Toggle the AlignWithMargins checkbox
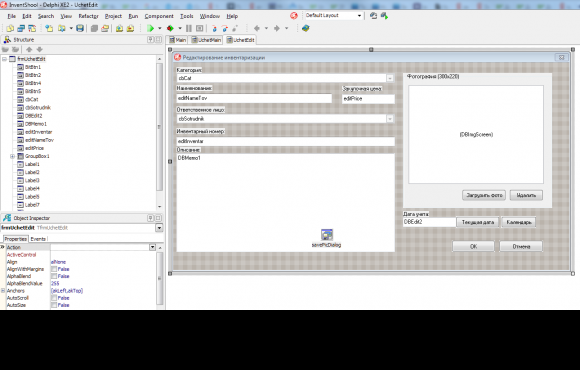This screenshot has width=580, height=370. tap(54, 269)
